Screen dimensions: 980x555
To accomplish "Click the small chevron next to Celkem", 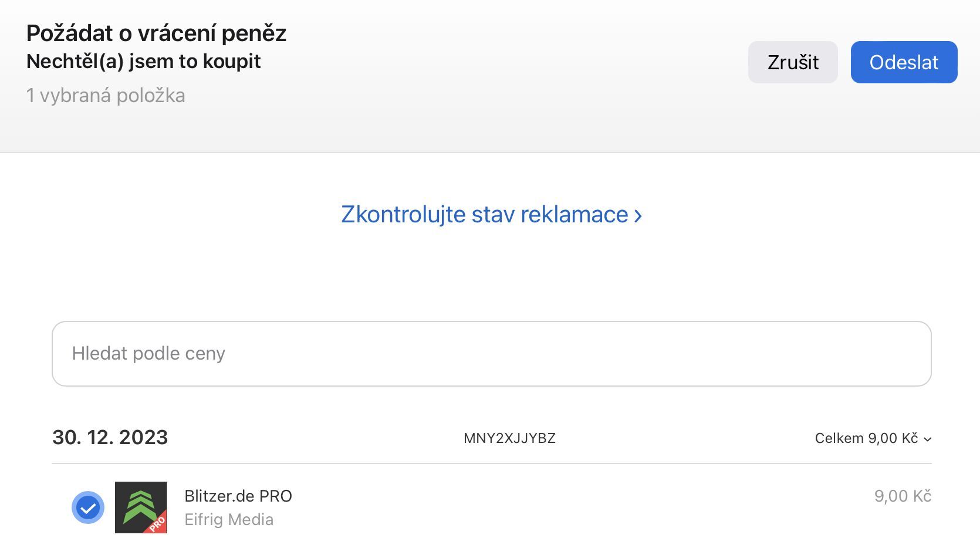I will [927, 439].
